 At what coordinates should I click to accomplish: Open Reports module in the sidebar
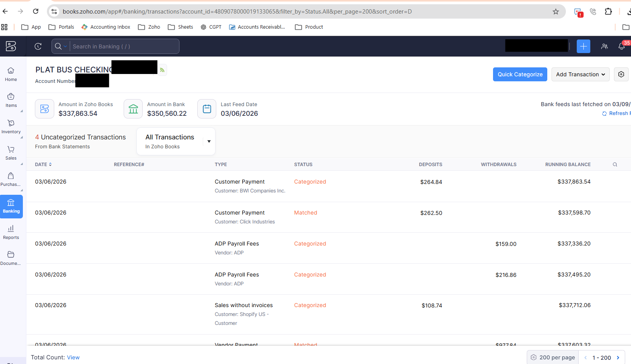point(11,232)
